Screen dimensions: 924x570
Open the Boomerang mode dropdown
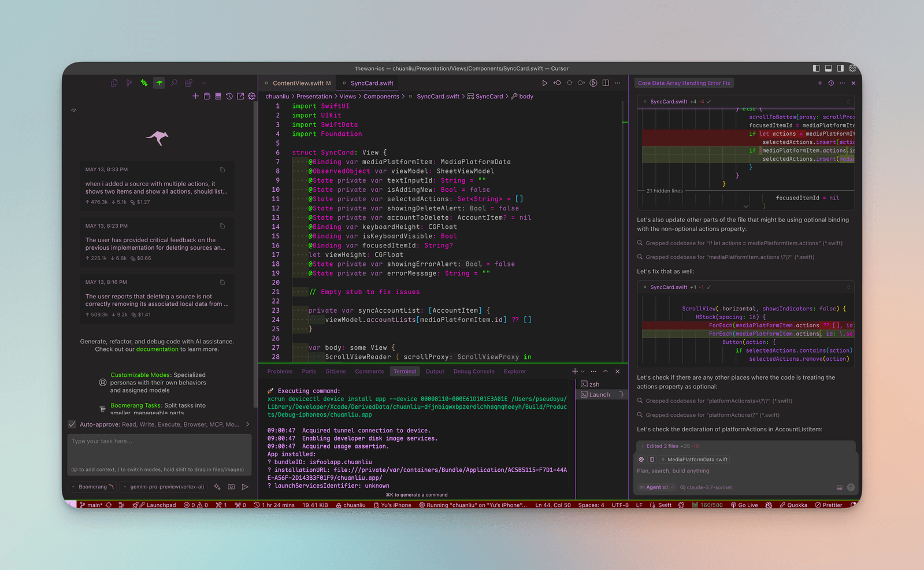pos(92,487)
